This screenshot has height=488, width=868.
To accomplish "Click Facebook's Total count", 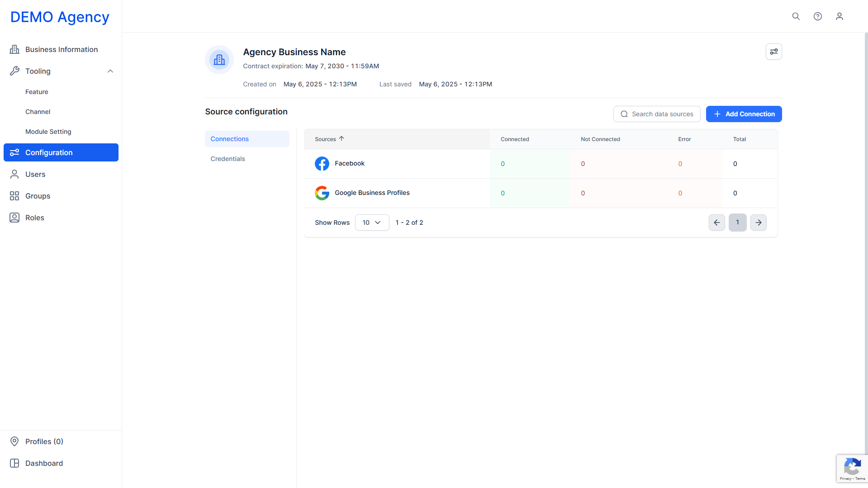I will tap(735, 164).
